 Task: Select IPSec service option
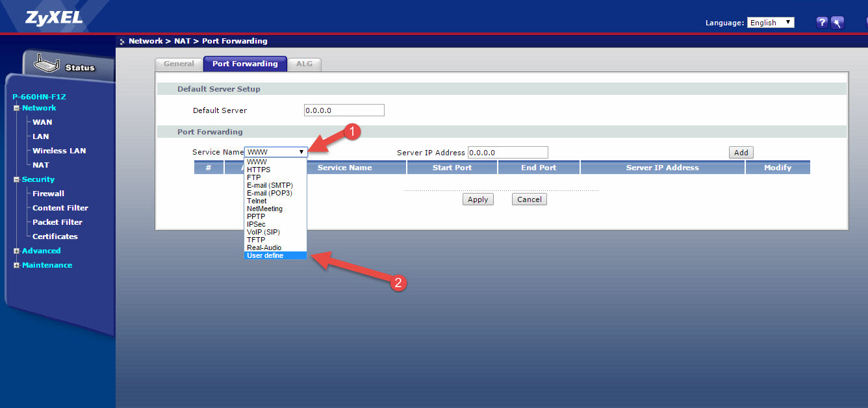pos(275,224)
